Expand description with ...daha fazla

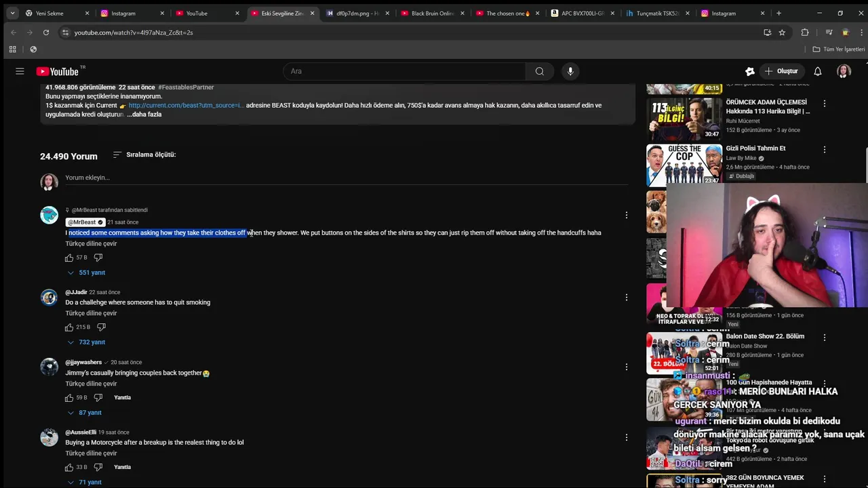pyautogui.click(x=144, y=115)
